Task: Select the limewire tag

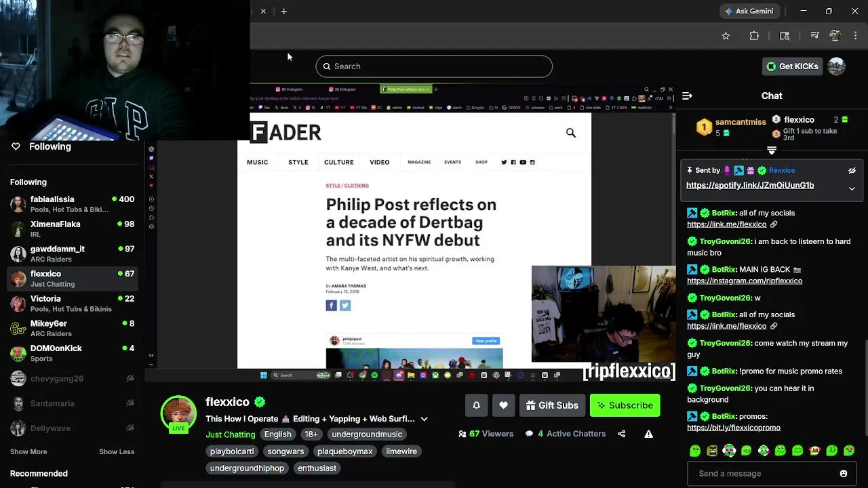Action: tap(401, 451)
